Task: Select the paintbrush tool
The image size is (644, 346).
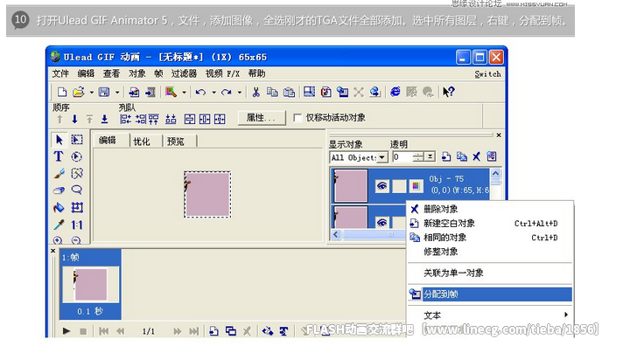Action: [59, 173]
